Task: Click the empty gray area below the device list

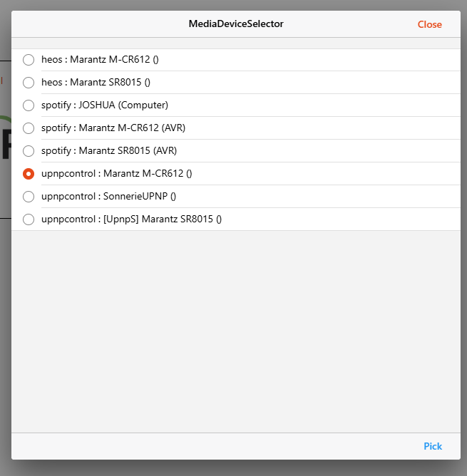Action: click(x=236, y=331)
